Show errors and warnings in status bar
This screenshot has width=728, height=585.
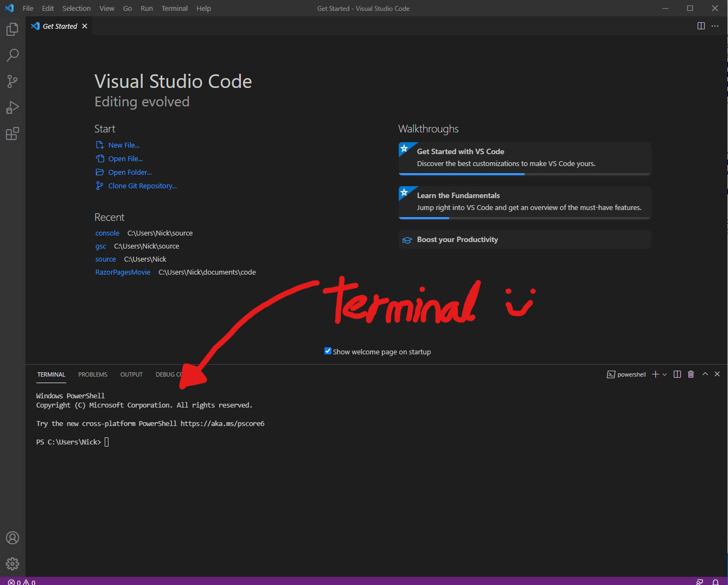(x=22, y=582)
